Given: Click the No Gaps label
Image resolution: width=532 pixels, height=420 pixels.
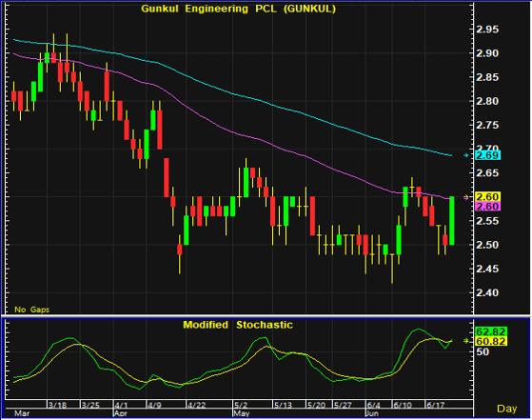Looking at the screenshot, I should [32, 310].
